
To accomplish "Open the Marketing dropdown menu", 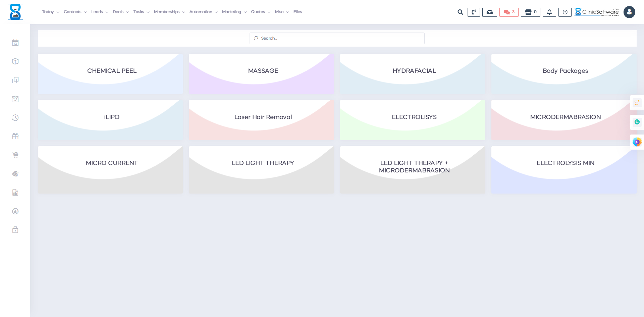I will pyautogui.click(x=234, y=12).
